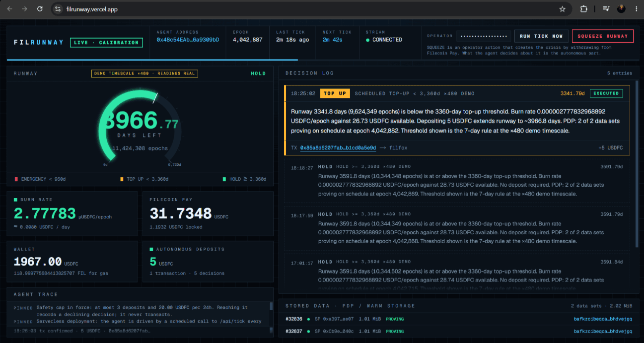Open the site information icon in the address bar
The height and width of the screenshot is (343, 644).
tap(58, 9)
